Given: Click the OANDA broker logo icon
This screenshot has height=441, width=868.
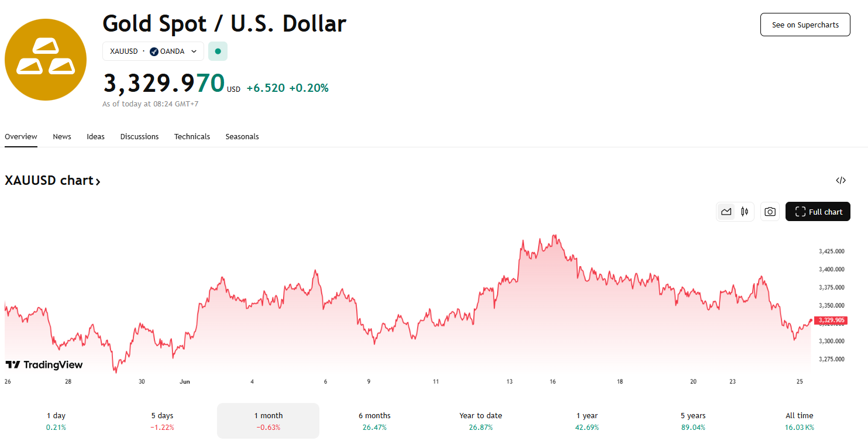Looking at the screenshot, I should point(154,51).
